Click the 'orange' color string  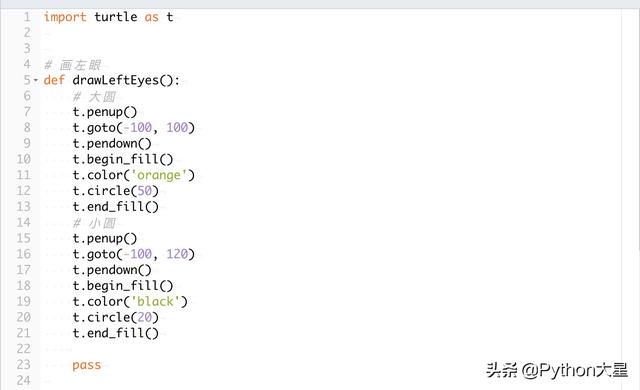tap(158, 175)
